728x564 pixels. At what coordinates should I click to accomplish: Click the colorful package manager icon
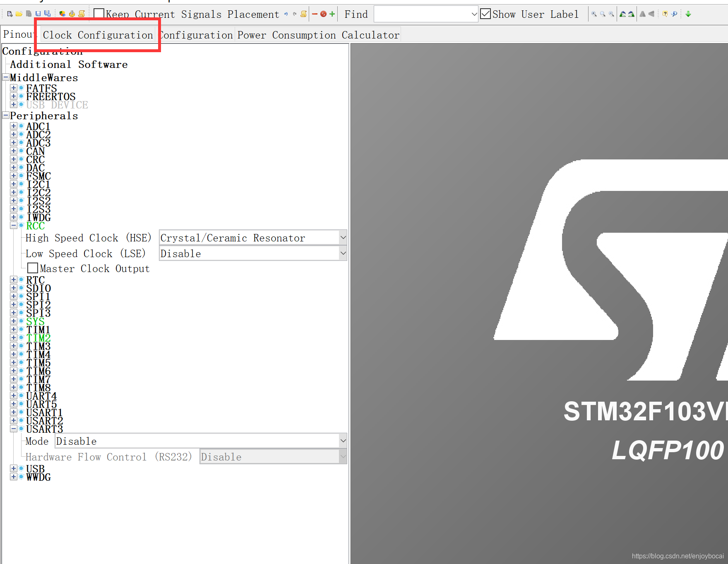tap(62, 14)
